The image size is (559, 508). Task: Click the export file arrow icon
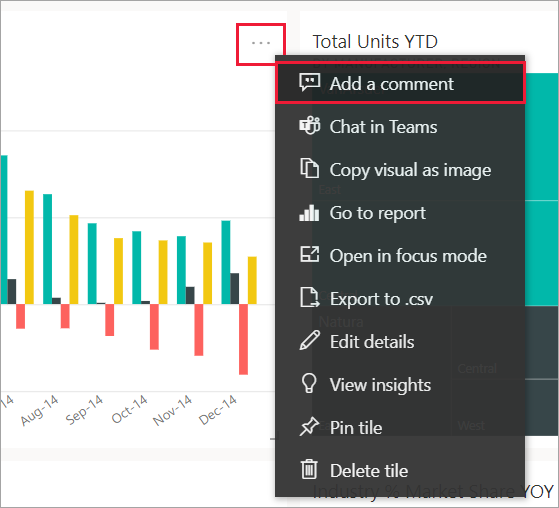309,297
